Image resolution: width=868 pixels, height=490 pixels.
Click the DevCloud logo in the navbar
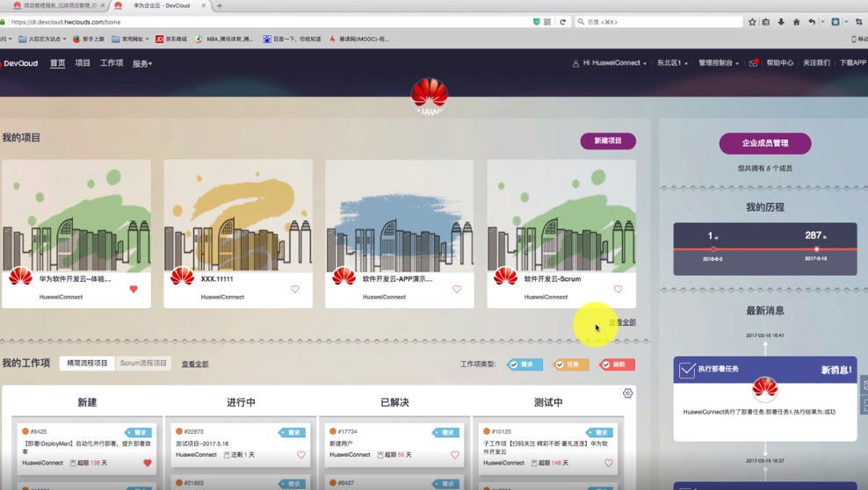pos(20,63)
